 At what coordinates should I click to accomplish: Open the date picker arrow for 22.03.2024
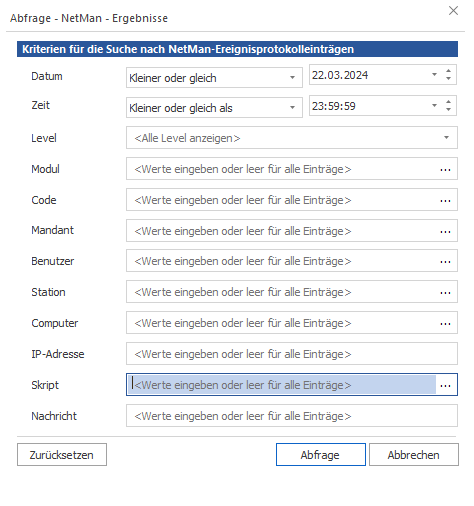pyautogui.click(x=434, y=75)
